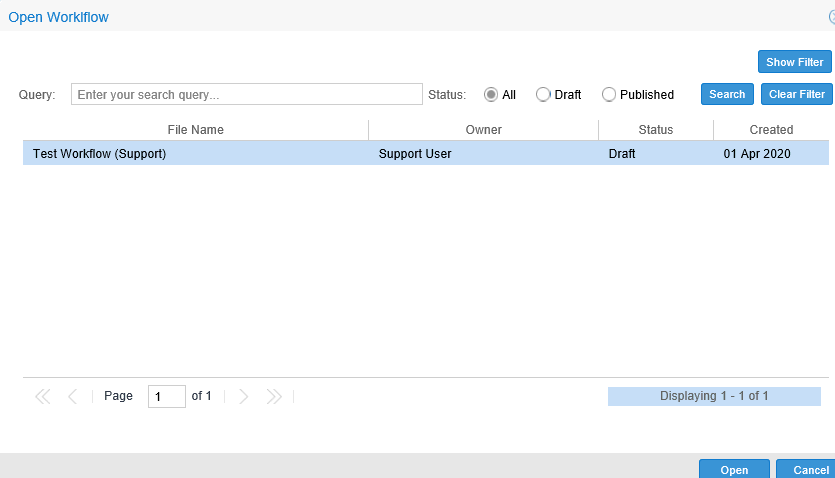Close the Open Workflow dialog
Viewport: 835px width, 478px height.
click(x=831, y=17)
